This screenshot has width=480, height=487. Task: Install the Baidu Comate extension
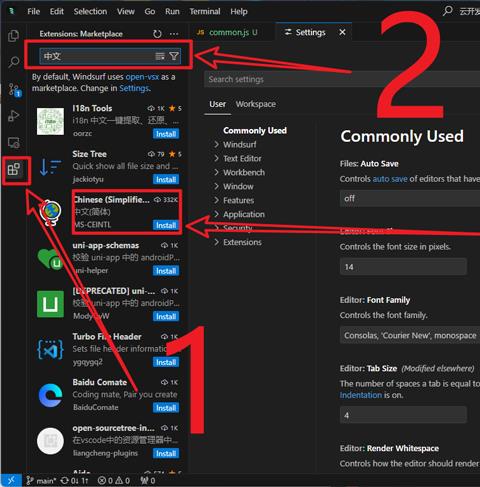pyautogui.click(x=166, y=408)
